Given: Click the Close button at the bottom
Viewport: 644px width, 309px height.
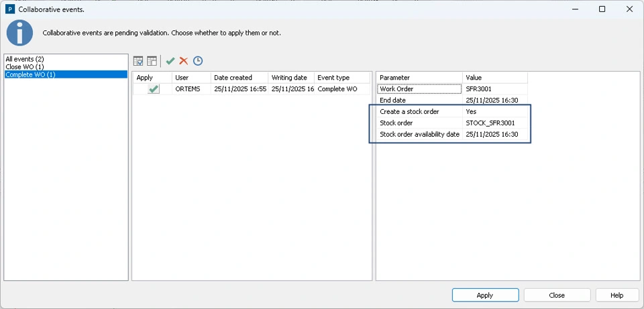Looking at the screenshot, I should [x=557, y=295].
